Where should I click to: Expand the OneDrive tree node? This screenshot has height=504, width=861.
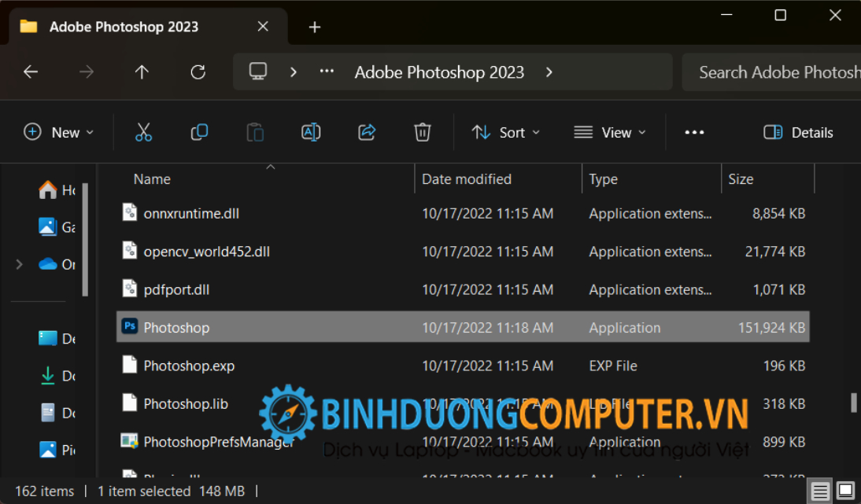pos(19,264)
